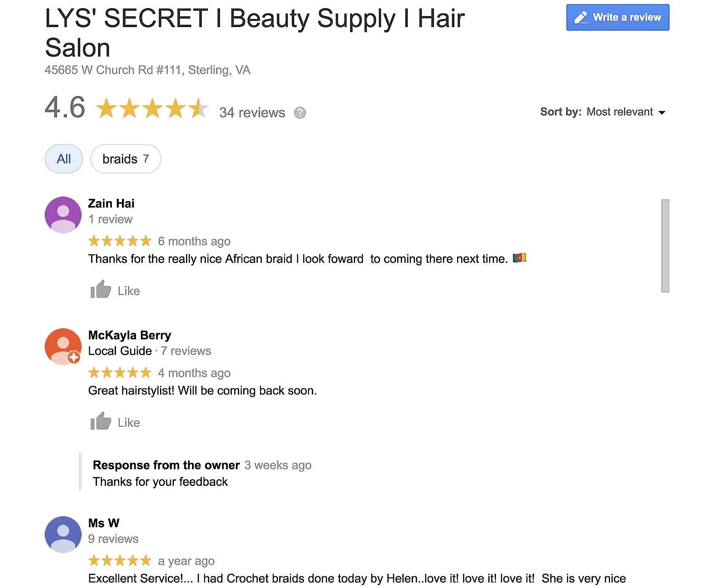Expand the Sort by Most relevant dropdown
The image size is (714, 588).
click(603, 112)
